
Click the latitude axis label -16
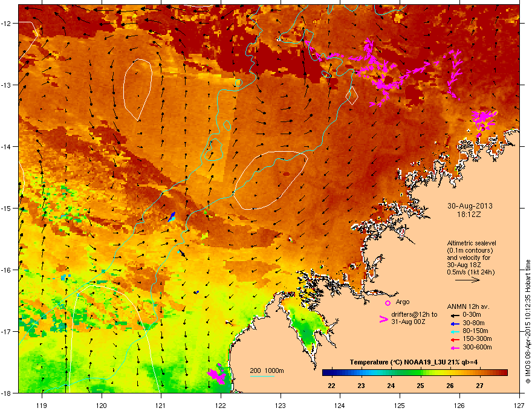pos(6,270)
